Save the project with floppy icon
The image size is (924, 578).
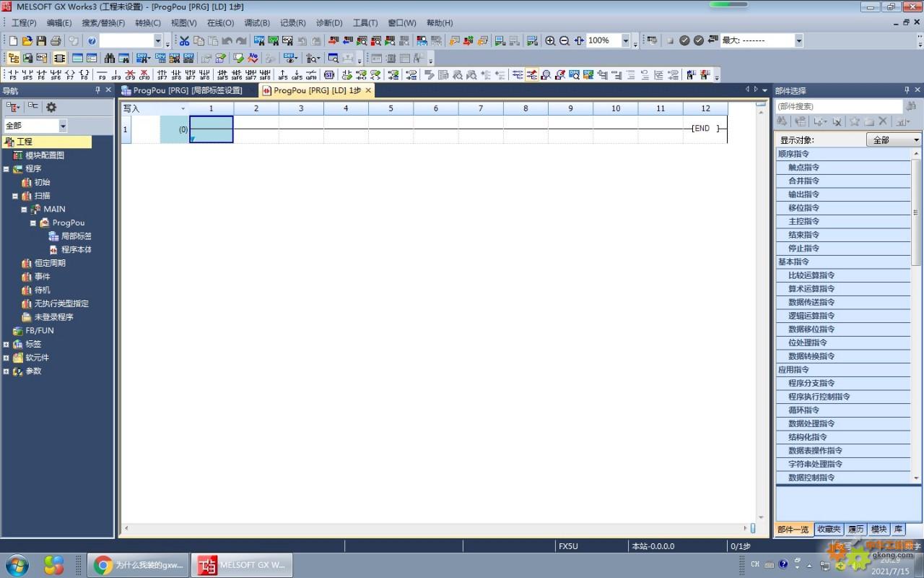[41, 40]
